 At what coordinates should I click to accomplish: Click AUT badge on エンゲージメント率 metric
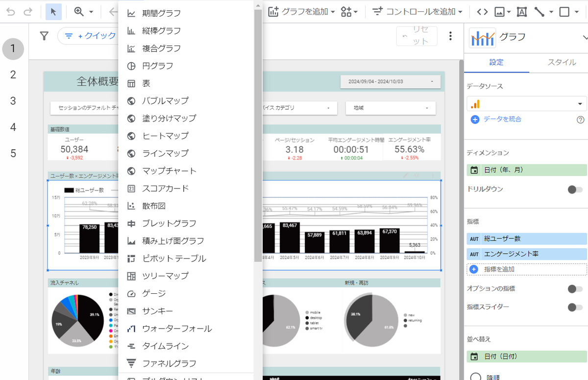(474, 254)
